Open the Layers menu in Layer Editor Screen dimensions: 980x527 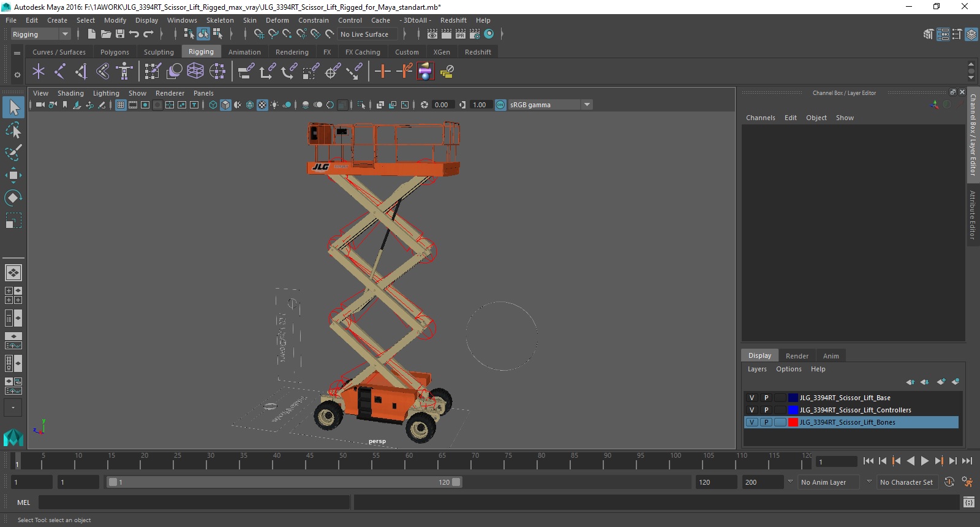pyautogui.click(x=757, y=369)
